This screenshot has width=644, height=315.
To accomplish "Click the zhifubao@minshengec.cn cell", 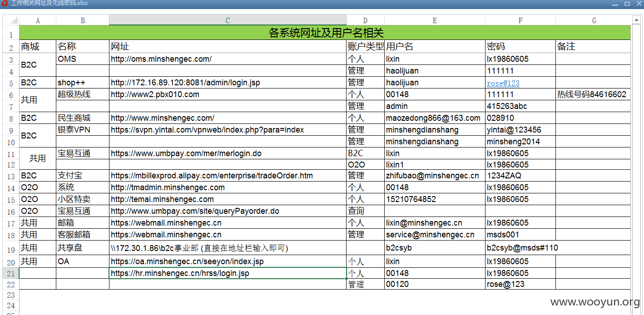I will coord(435,176).
